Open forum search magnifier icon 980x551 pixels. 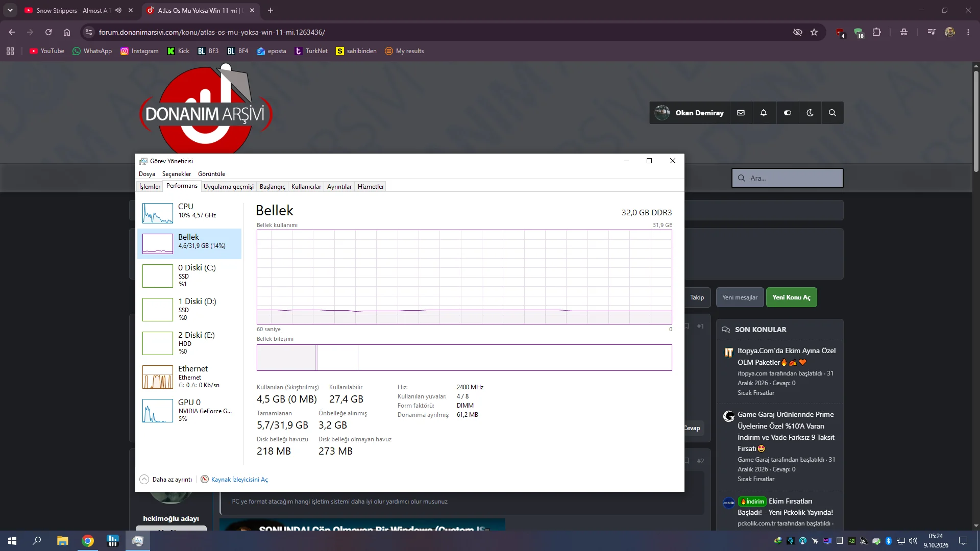coord(832,113)
